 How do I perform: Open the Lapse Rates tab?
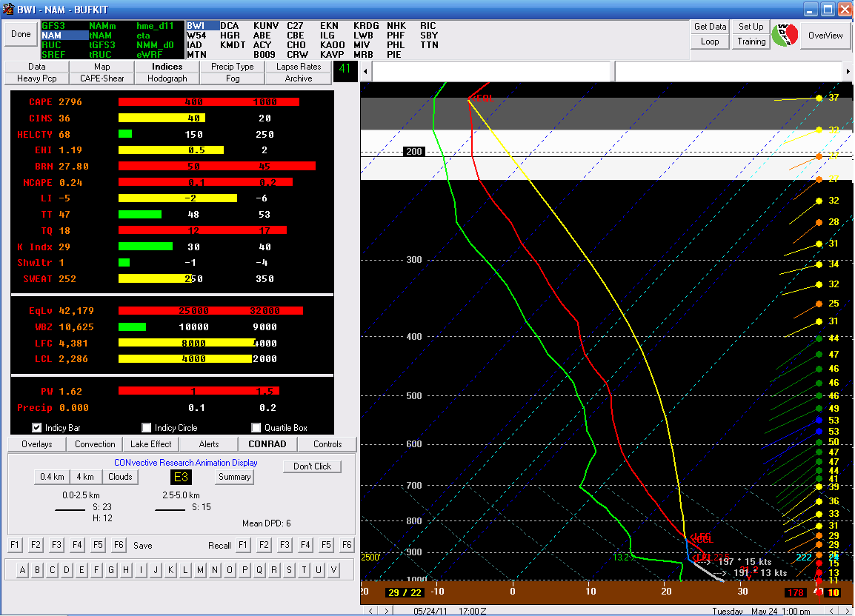pos(299,67)
